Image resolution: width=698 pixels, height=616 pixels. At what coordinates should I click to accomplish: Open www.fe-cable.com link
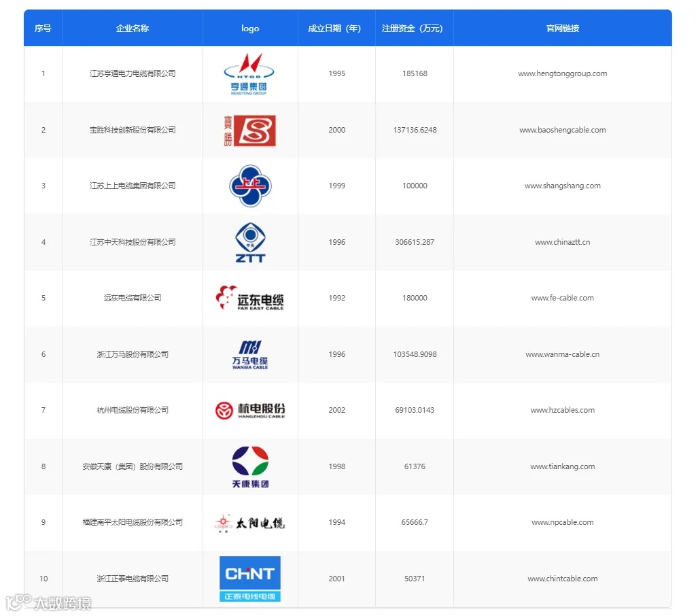[562, 298]
